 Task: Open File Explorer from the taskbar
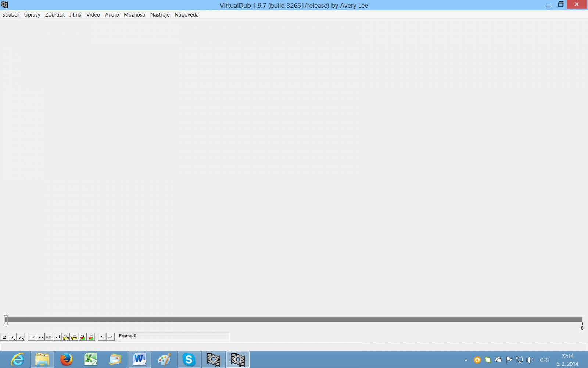42,360
